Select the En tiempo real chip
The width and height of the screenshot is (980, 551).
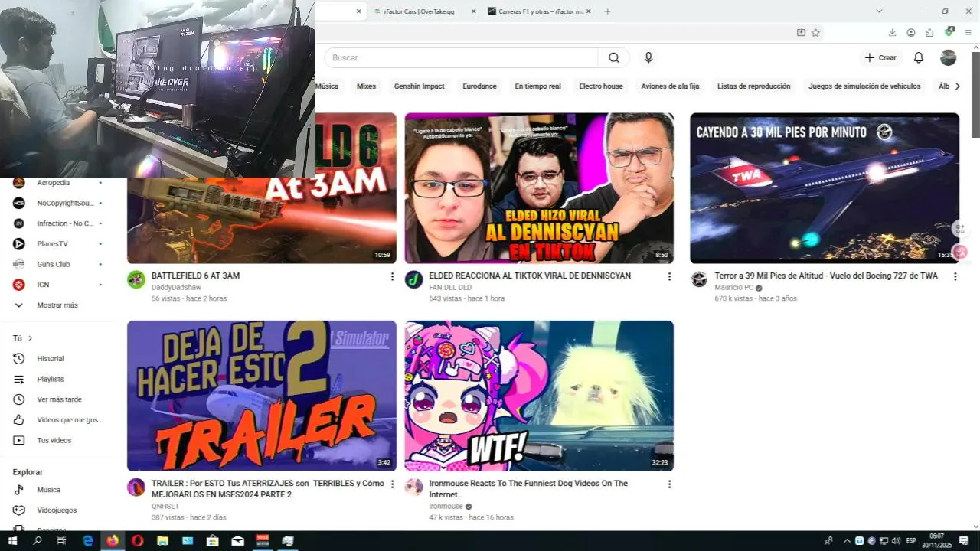tap(537, 86)
